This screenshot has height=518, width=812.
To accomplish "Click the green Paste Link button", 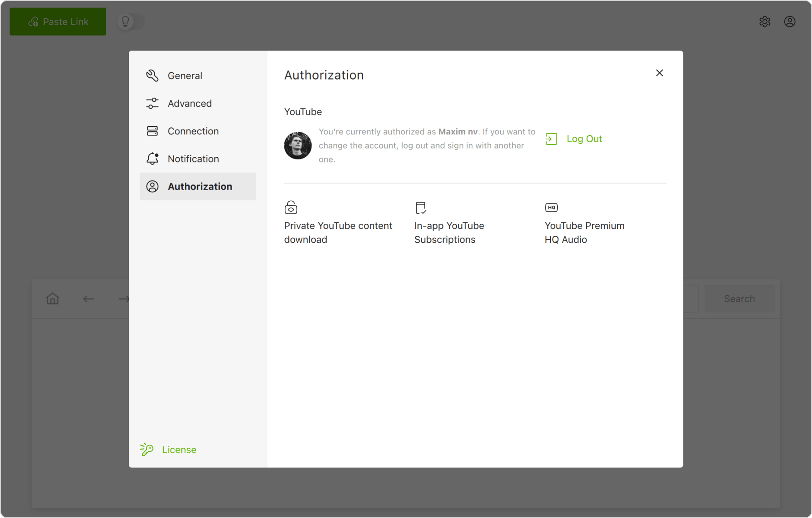I will tap(58, 22).
